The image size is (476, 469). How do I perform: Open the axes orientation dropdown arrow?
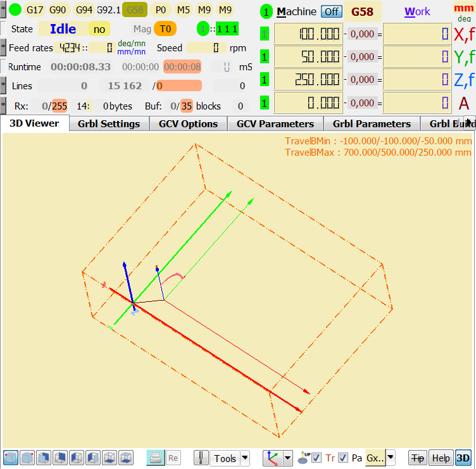pyautogui.click(x=287, y=458)
